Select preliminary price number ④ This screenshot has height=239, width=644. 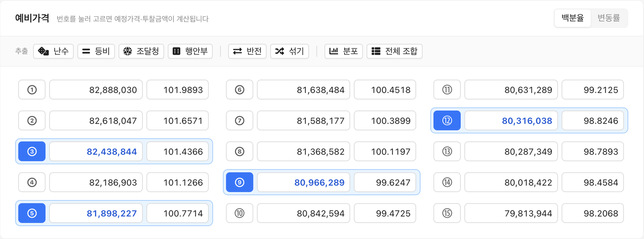[32, 182]
